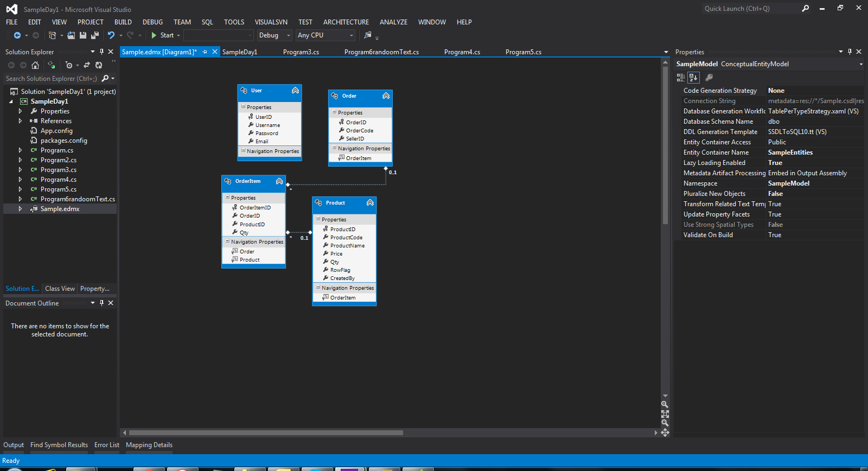Expand the Sample.edmx tree node
Image resolution: width=868 pixels, height=471 pixels.
tap(21, 209)
